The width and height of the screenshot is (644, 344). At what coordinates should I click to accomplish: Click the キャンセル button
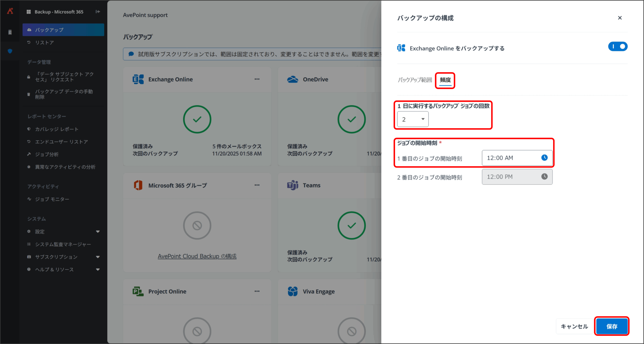574,326
